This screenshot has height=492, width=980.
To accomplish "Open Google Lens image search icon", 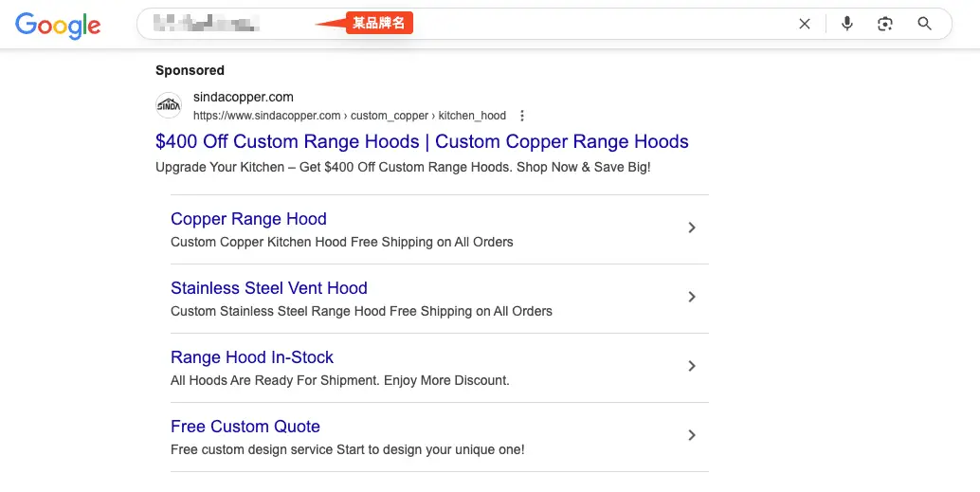I will click(x=885, y=24).
